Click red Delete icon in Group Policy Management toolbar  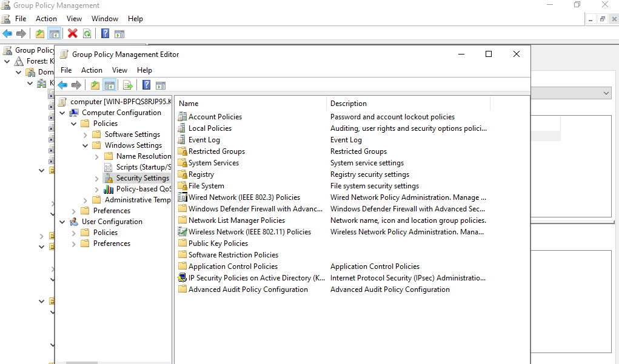click(73, 33)
